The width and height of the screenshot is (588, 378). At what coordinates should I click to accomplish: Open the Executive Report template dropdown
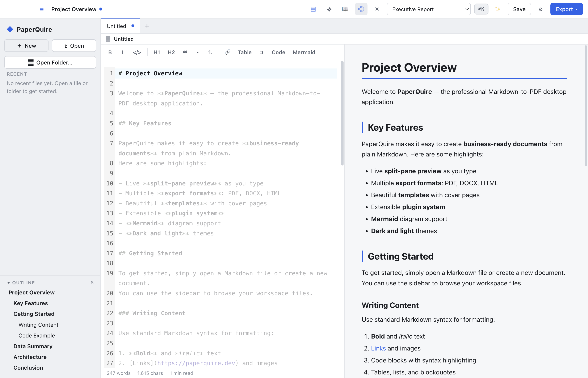click(428, 9)
